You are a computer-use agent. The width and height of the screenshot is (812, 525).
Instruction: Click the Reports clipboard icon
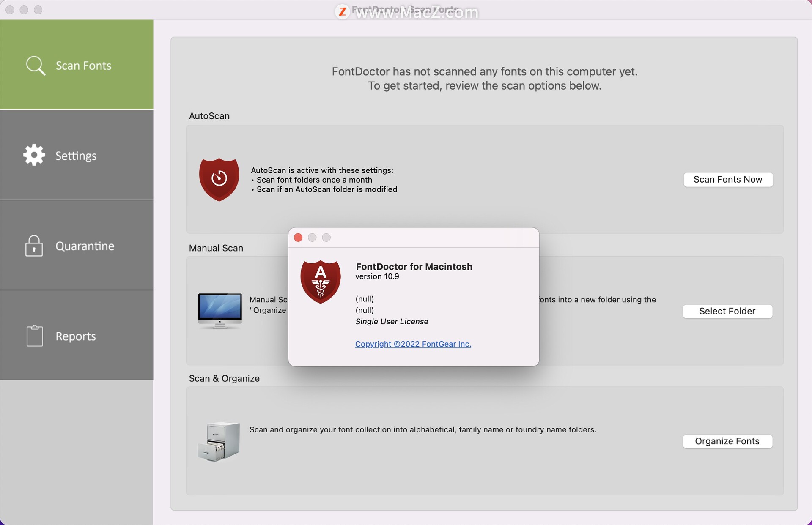(34, 336)
